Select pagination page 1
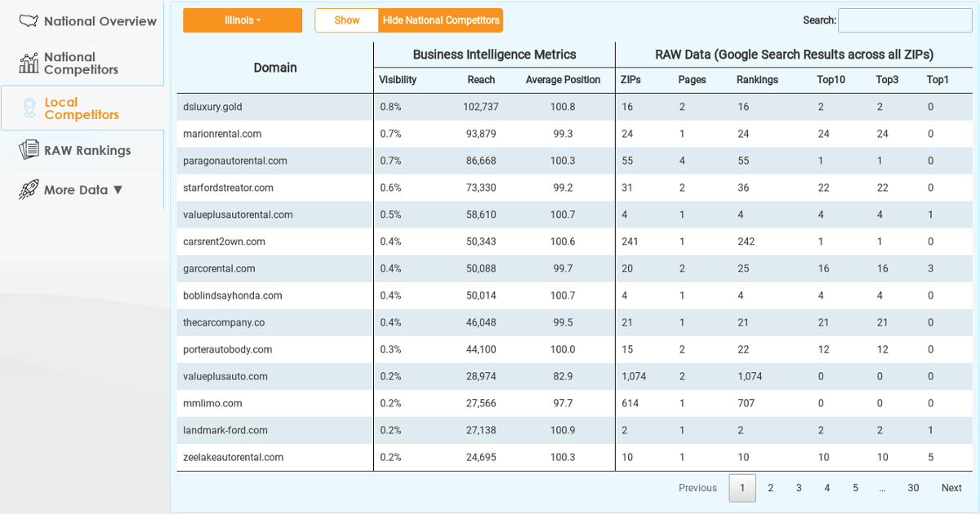This screenshot has width=980, height=514. click(x=742, y=488)
